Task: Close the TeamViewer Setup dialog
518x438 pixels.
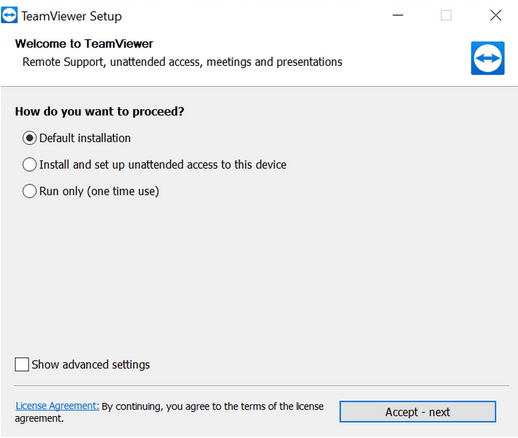Action: point(496,15)
